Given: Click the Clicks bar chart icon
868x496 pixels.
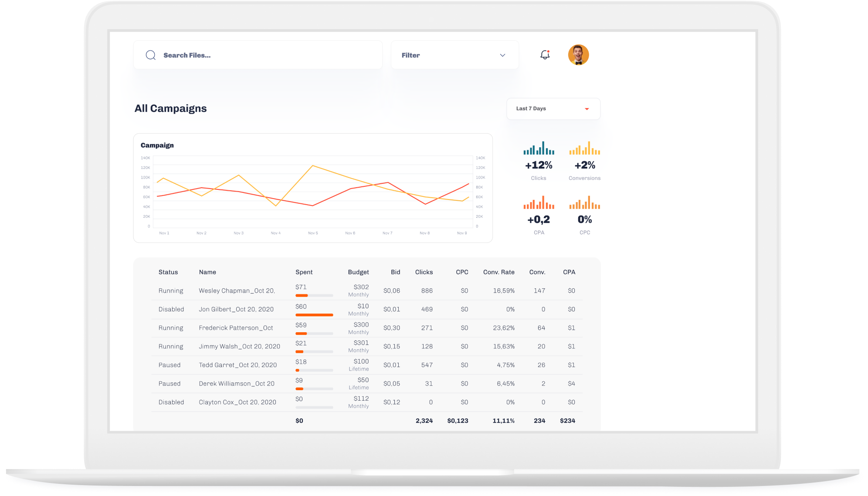Looking at the screenshot, I should tap(539, 148).
